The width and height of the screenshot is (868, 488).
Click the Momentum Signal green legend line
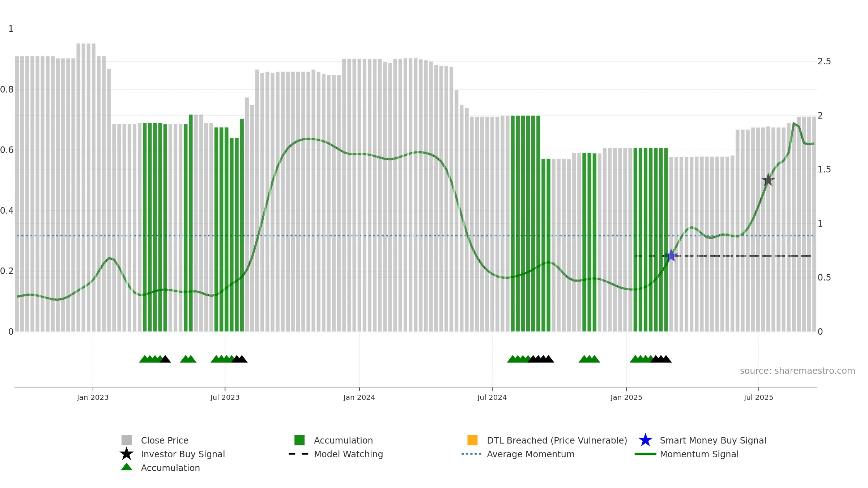point(645,454)
